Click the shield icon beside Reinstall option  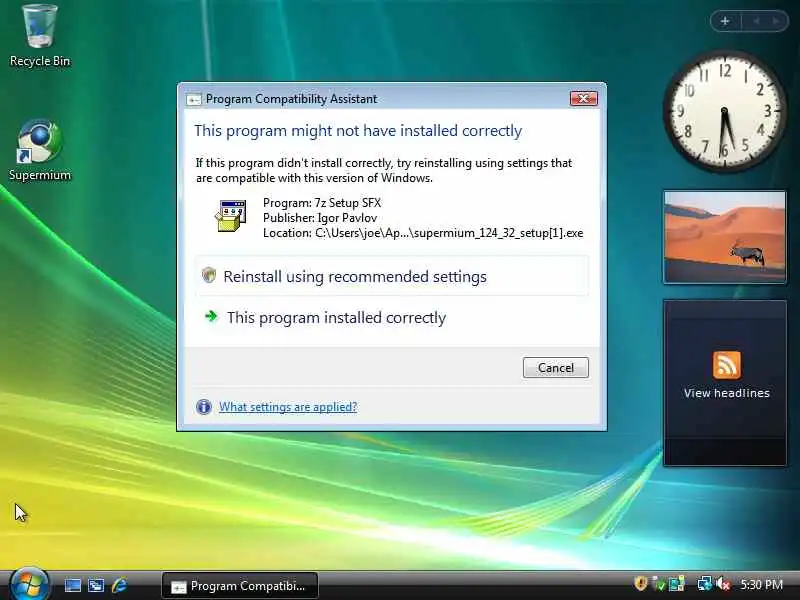tap(209, 275)
